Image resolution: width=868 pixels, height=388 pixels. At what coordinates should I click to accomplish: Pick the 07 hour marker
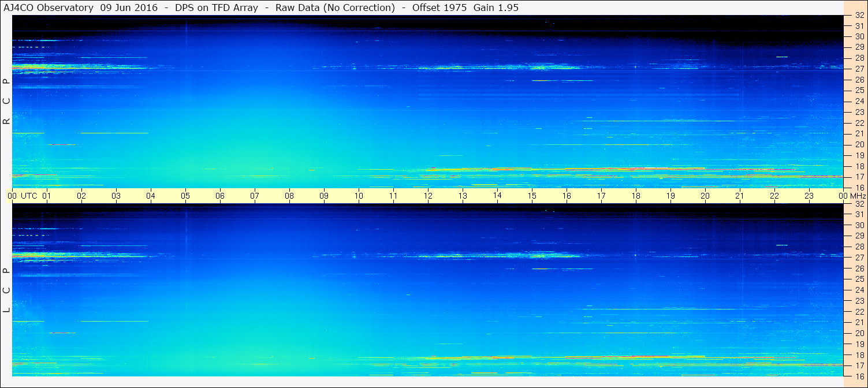[x=255, y=196]
